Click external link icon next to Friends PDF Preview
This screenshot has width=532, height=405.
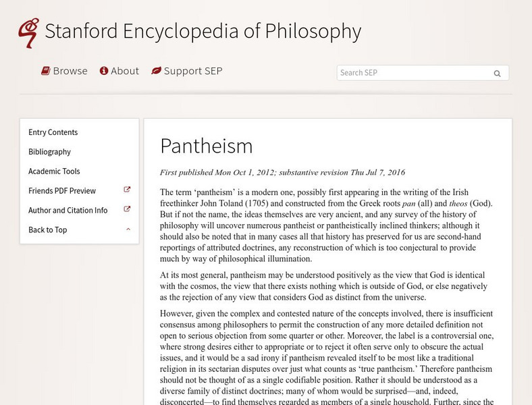128,190
